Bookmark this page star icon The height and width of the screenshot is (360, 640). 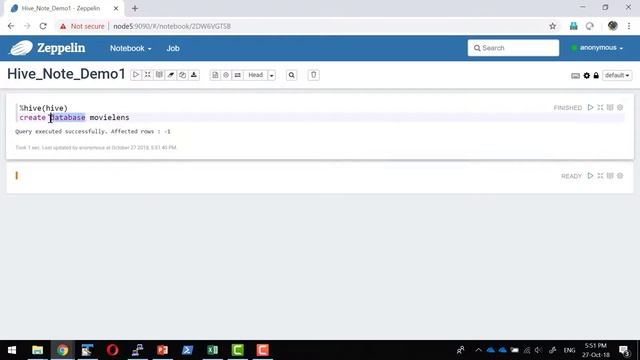(552, 26)
